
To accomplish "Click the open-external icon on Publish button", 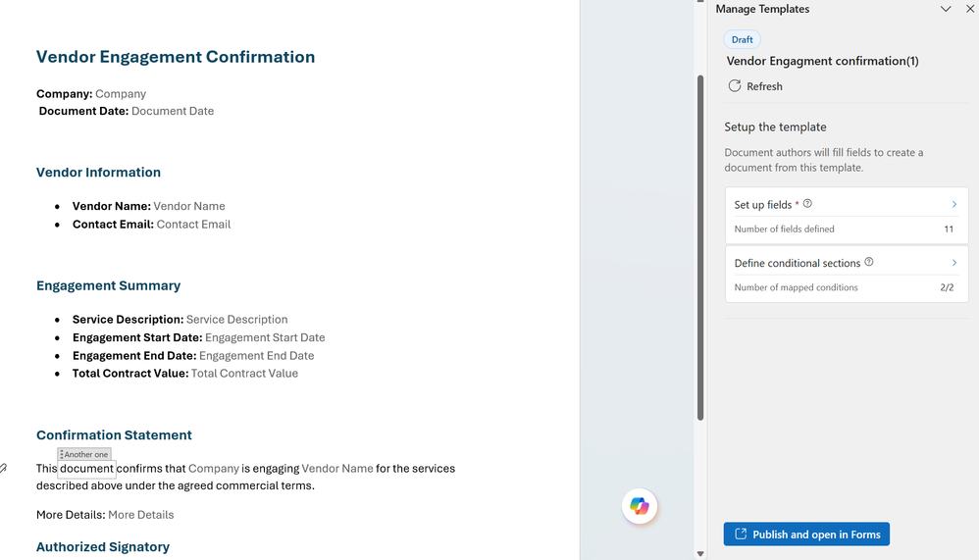I will 741,535.
